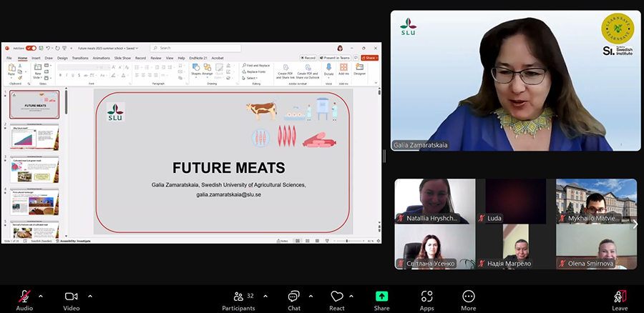Click the Paste icon in Clipboard group

point(11,68)
